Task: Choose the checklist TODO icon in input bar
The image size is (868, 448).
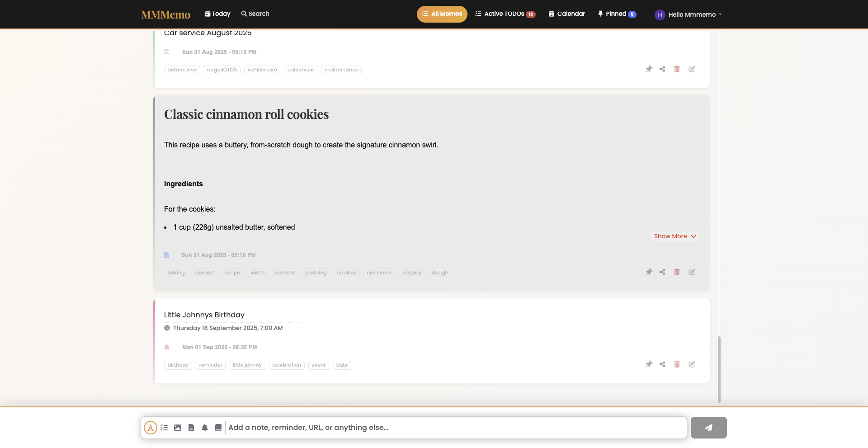Action: click(164, 428)
